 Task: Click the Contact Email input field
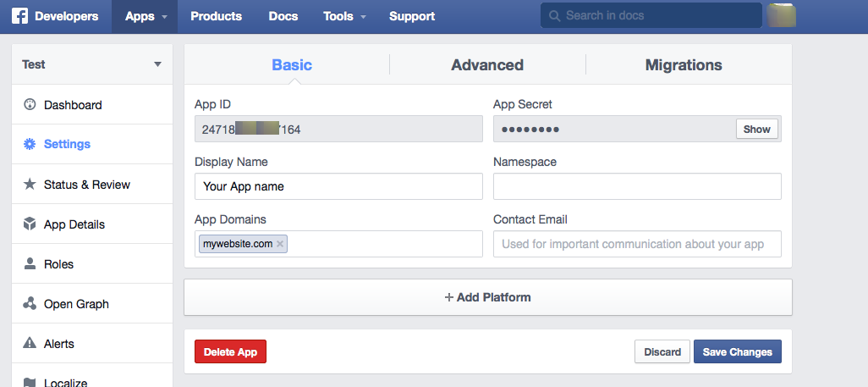(x=637, y=244)
